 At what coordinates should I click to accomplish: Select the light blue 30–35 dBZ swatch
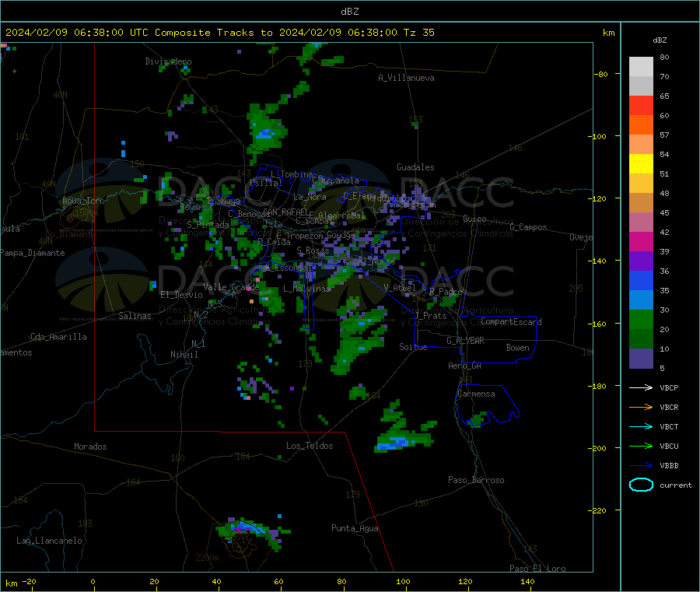click(x=641, y=300)
